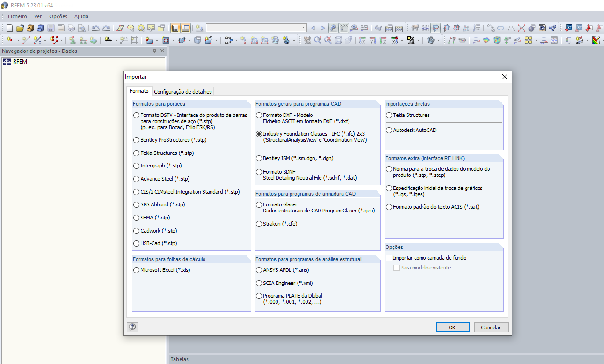The height and width of the screenshot is (364, 604).
Task: Save the current model
Action: tap(50, 28)
